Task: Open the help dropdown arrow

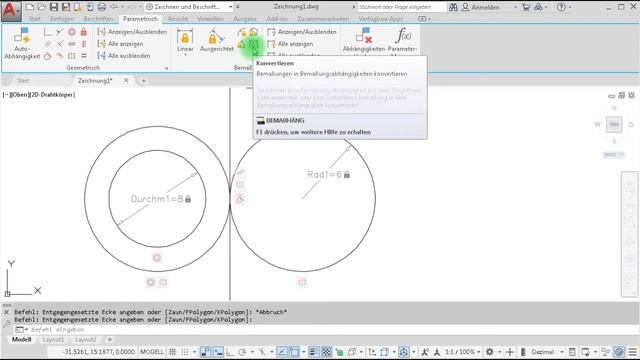Action: click(570, 7)
